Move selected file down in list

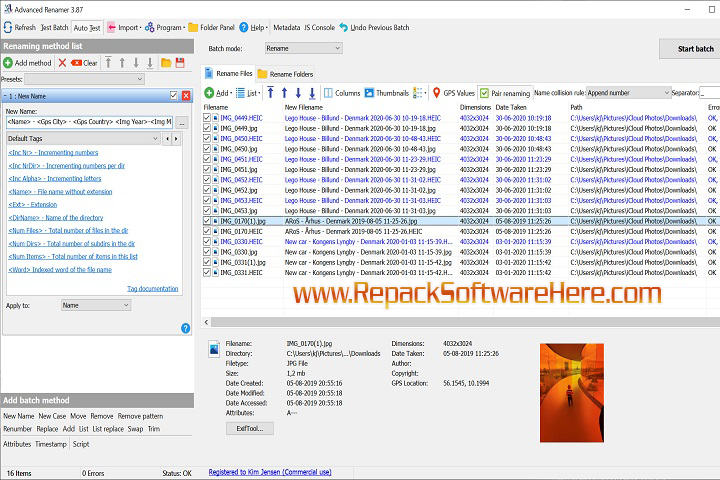tap(298, 93)
